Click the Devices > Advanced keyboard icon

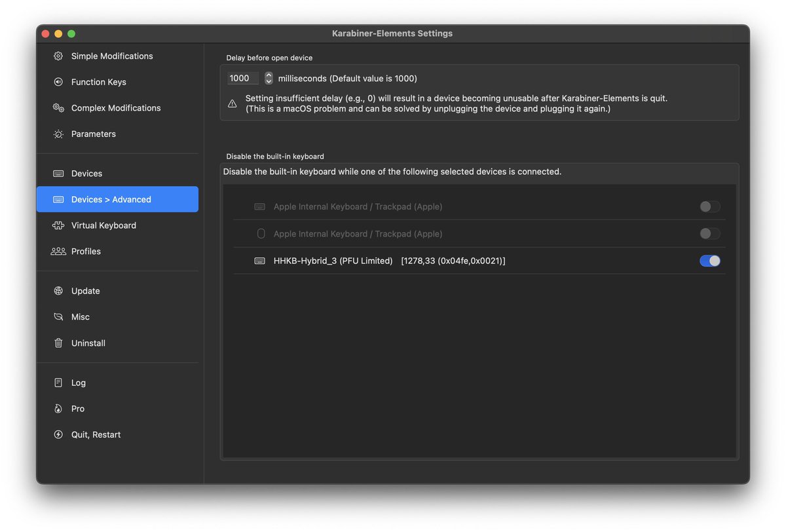[x=58, y=199]
